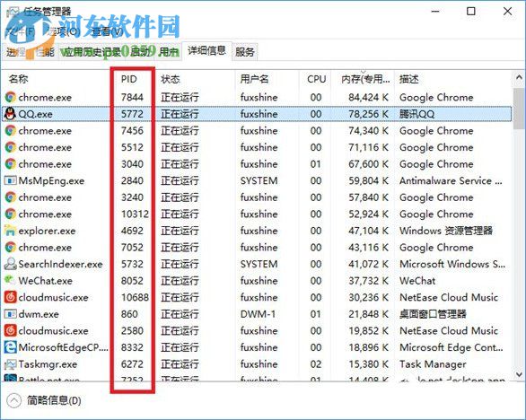Click memory value 15,380 K
The height and width of the screenshot is (420, 526).
tap(368, 364)
